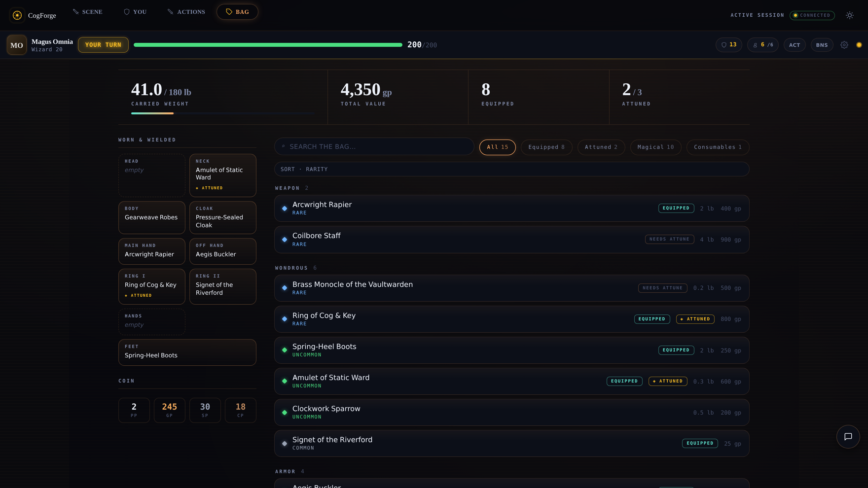The width and height of the screenshot is (868, 488).
Task: Click Brass Monocle Needs Attune badge
Action: (x=663, y=288)
